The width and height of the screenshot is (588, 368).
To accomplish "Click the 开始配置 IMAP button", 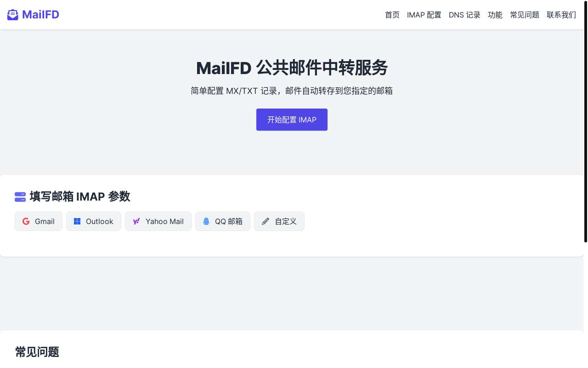I will (x=292, y=120).
